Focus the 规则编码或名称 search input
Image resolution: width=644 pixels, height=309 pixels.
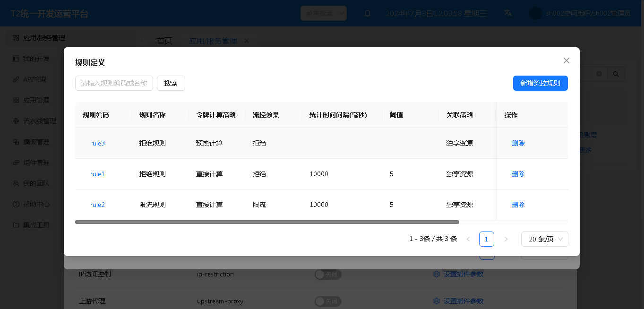[x=114, y=83]
